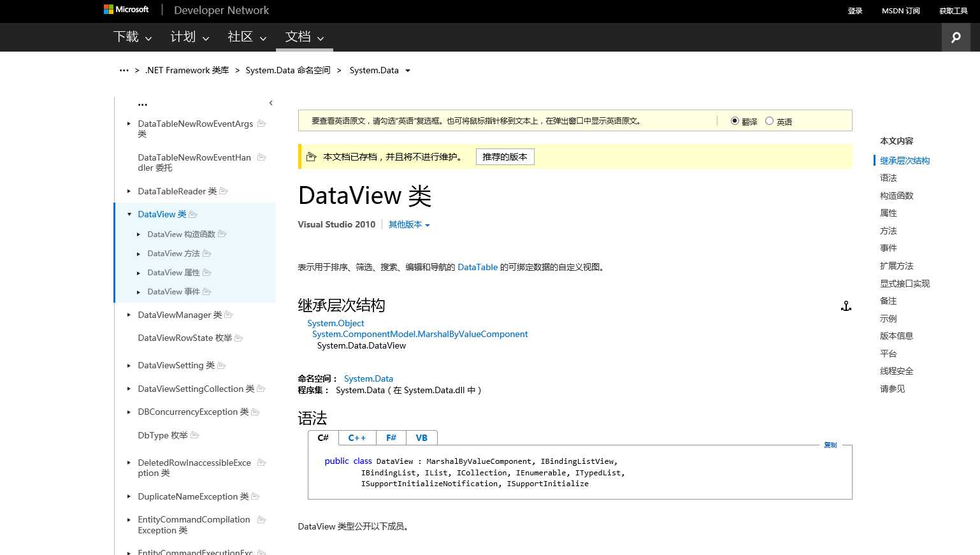Click the anchor icon beside 继承层次结构
The image size is (980, 555).
pyautogui.click(x=846, y=306)
